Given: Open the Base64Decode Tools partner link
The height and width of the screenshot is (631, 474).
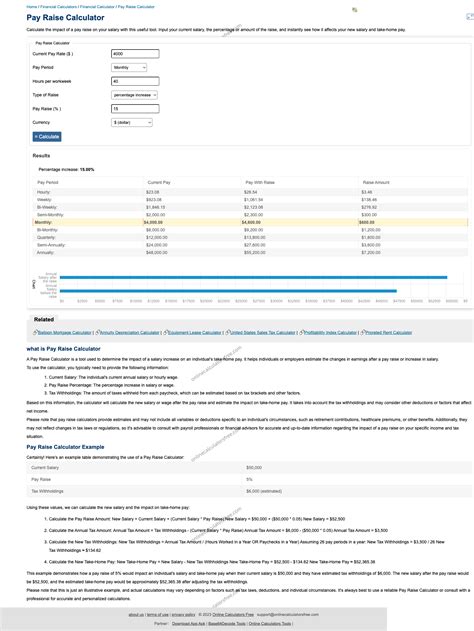Looking at the screenshot, I should [227, 623].
